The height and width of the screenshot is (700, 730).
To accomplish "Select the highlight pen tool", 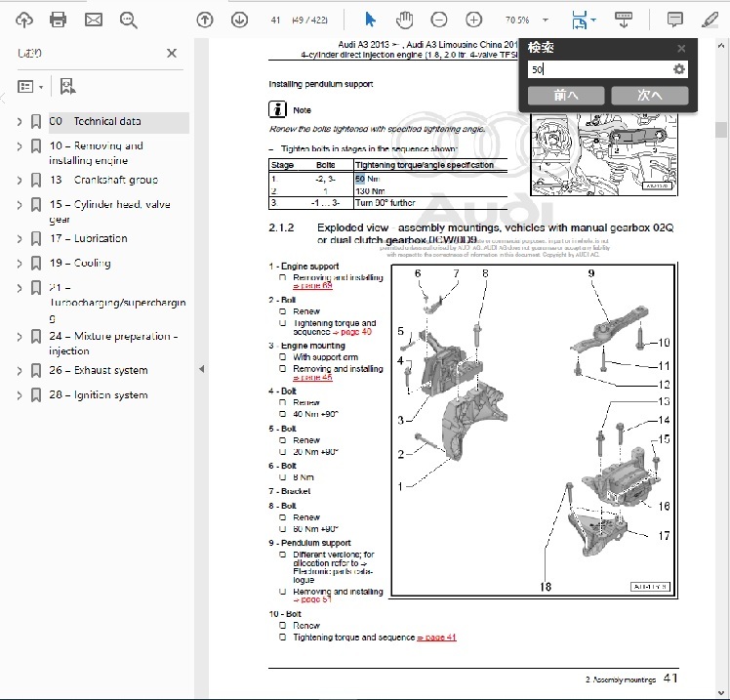I will (x=710, y=20).
